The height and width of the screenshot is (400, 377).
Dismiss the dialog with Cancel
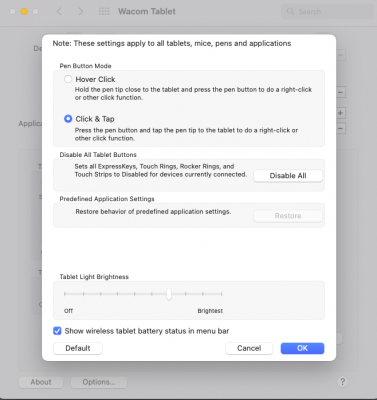(249, 348)
